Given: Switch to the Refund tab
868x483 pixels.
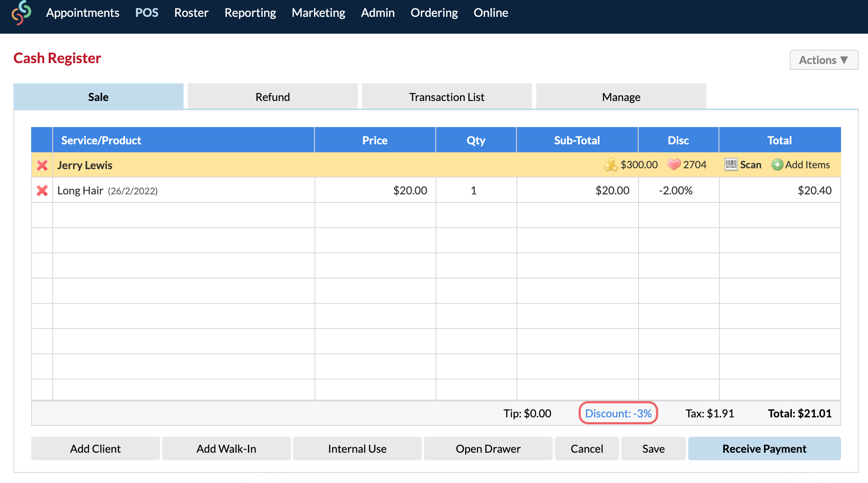Looking at the screenshot, I should pyautogui.click(x=273, y=97).
